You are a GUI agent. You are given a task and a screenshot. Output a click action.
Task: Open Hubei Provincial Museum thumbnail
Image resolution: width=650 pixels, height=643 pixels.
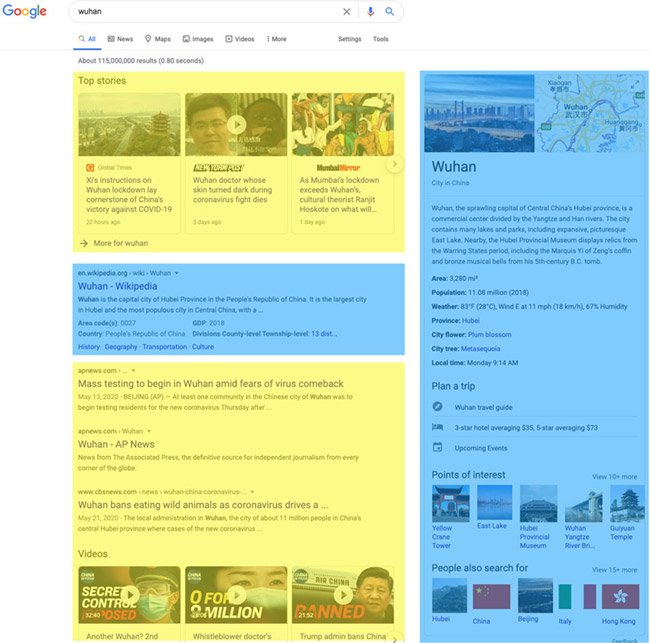coord(538,503)
